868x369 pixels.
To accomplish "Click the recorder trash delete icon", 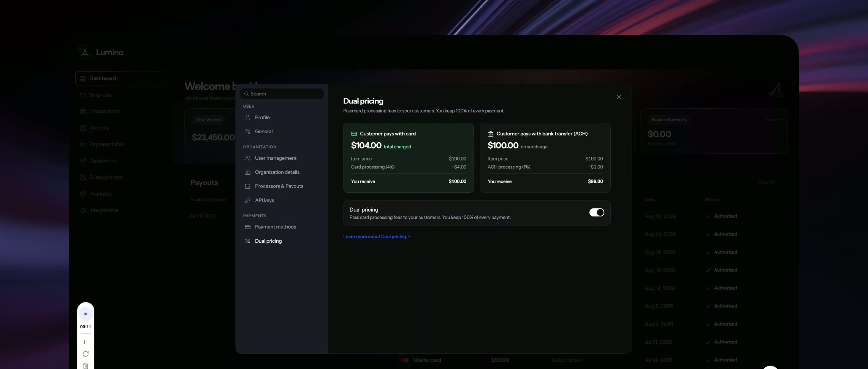I will [86, 366].
